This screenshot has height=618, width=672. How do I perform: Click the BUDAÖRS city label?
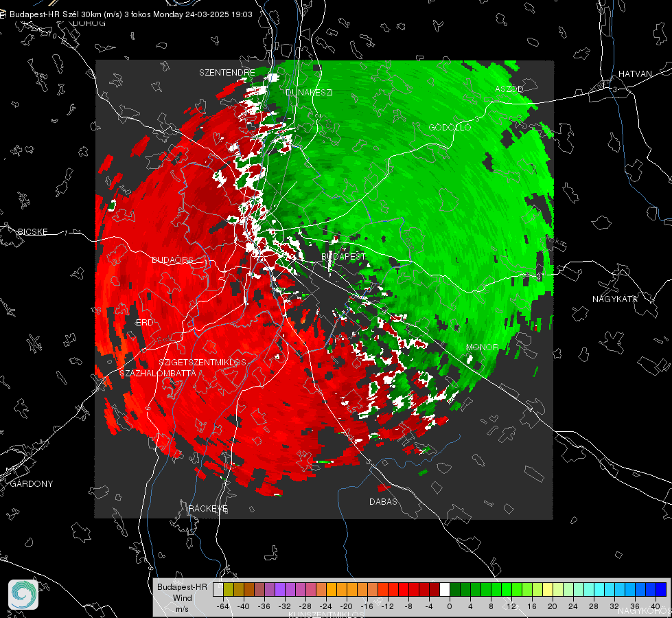click(173, 260)
